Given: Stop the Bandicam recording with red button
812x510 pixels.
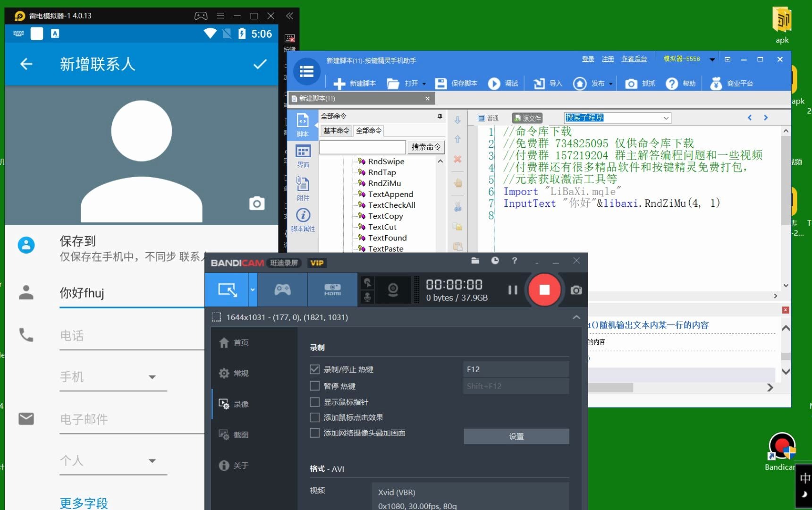Looking at the screenshot, I should [544, 289].
